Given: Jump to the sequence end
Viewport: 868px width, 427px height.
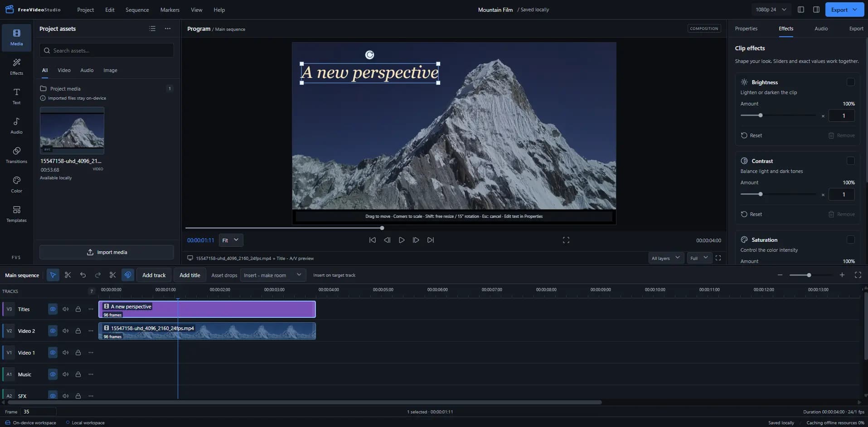Looking at the screenshot, I should 431,240.
